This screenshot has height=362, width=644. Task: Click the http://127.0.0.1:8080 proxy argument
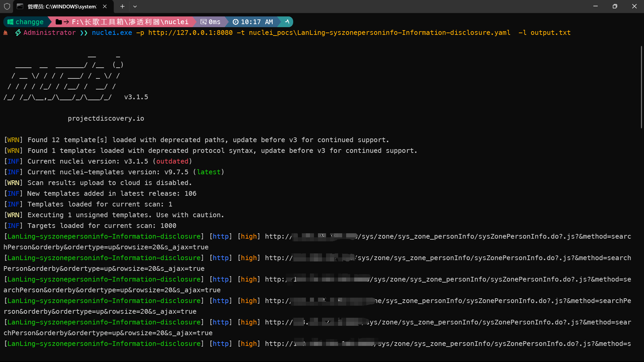pyautogui.click(x=191, y=33)
